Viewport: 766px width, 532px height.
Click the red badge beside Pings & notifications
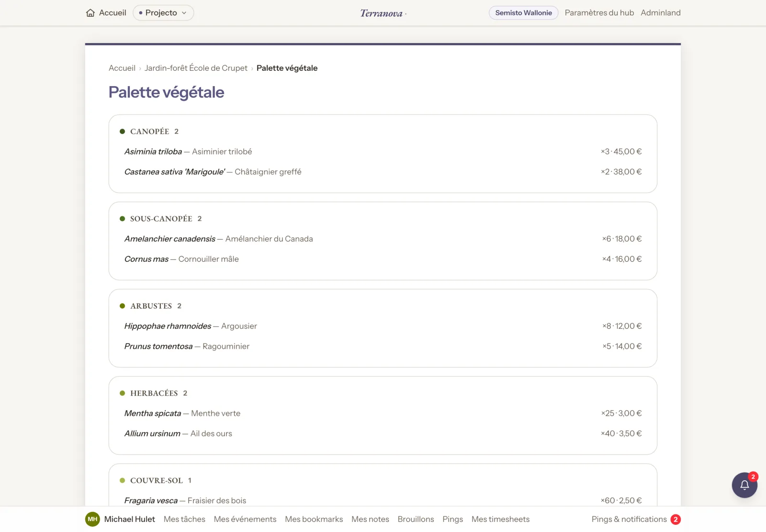tap(676, 519)
